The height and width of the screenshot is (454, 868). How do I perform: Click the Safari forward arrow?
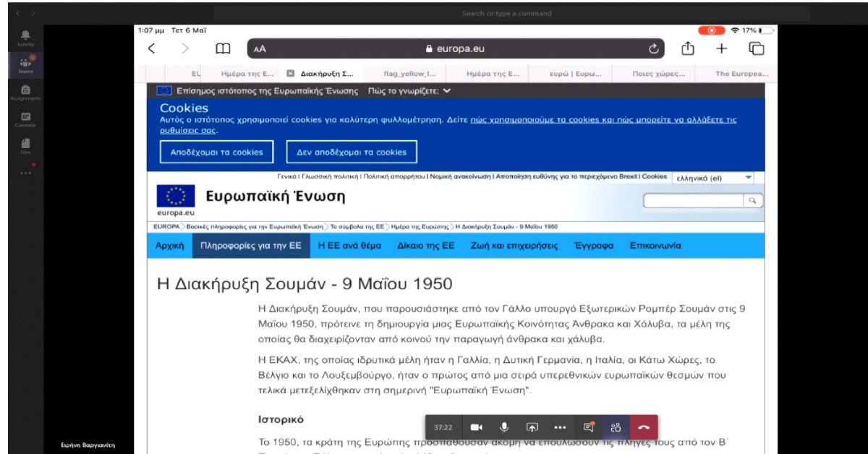[185, 48]
